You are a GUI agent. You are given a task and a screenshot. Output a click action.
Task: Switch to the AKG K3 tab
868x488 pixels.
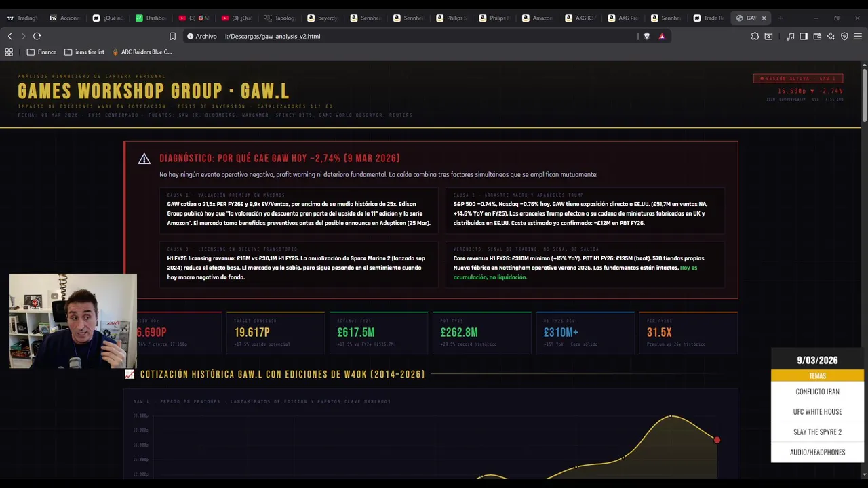point(580,18)
